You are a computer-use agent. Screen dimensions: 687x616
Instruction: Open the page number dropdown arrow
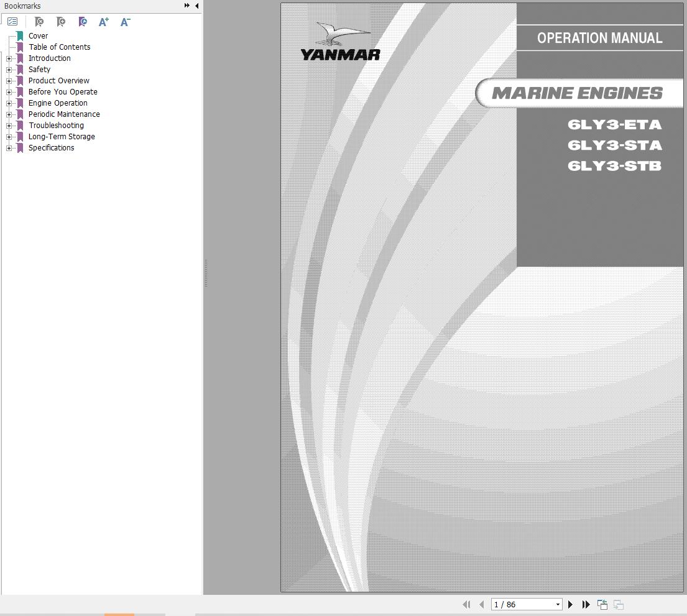(558, 604)
